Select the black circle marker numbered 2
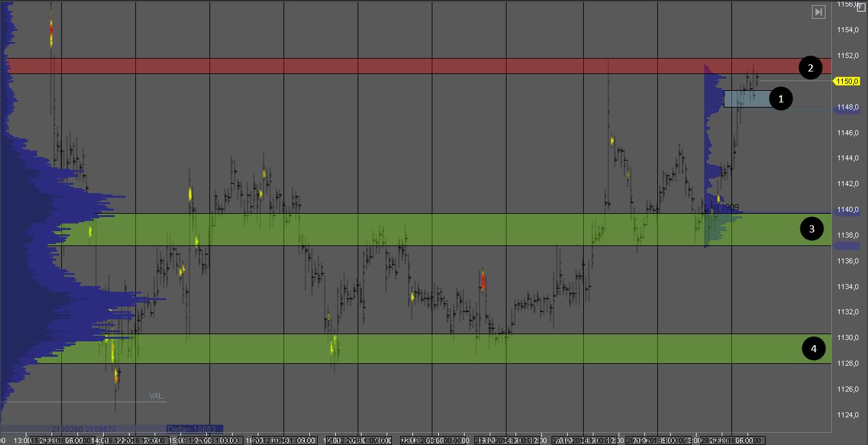This screenshot has height=445, width=868. (x=810, y=68)
